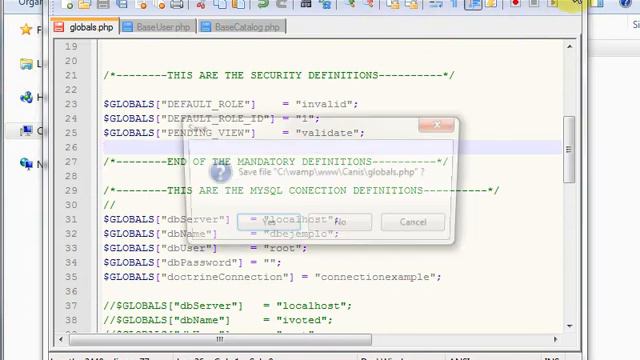The image size is (640, 360).
Task: Click the Save file toolbar icon
Action: [103, 4]
